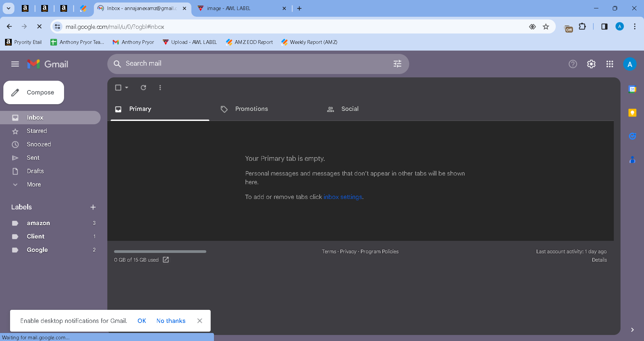The height and width of the screenshot is (341, 644).
Task: View site information icon in address bar
Action: tap(58, 26)
